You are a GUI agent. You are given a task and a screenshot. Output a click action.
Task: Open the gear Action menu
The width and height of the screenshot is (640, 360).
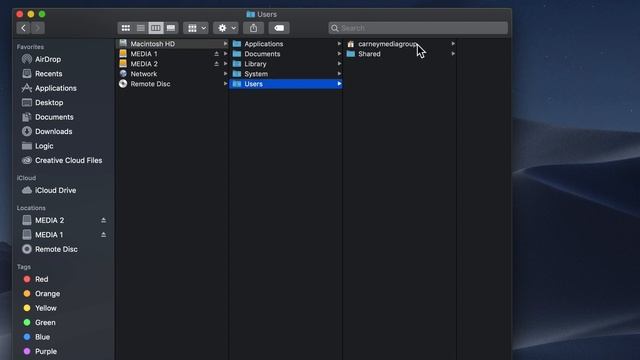[226, 28]
